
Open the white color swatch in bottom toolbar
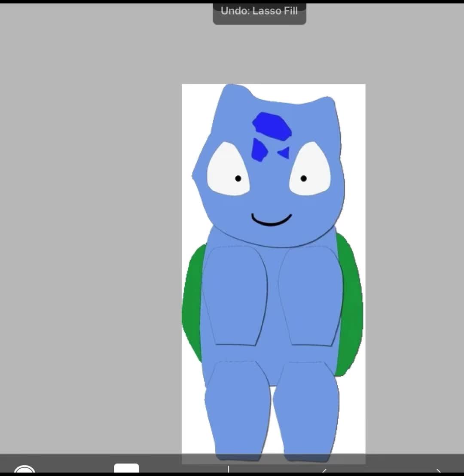tap(126, 468)
